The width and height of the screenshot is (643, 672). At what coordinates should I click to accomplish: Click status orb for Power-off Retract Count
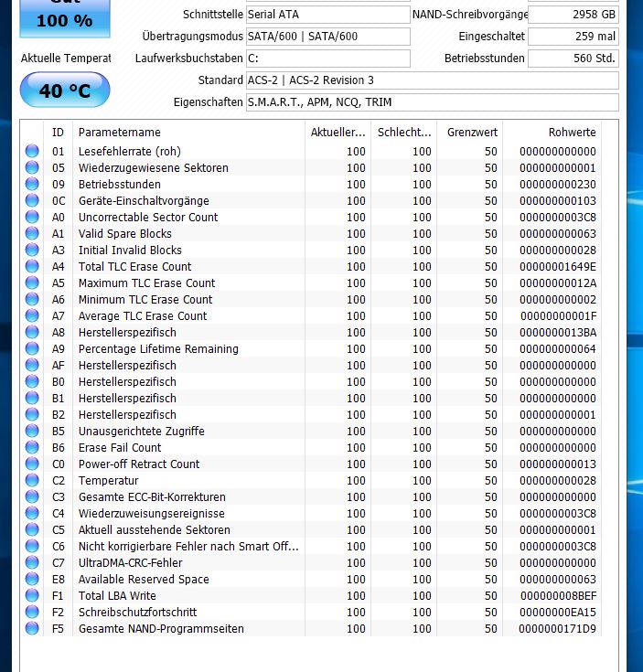pos(32,464)
